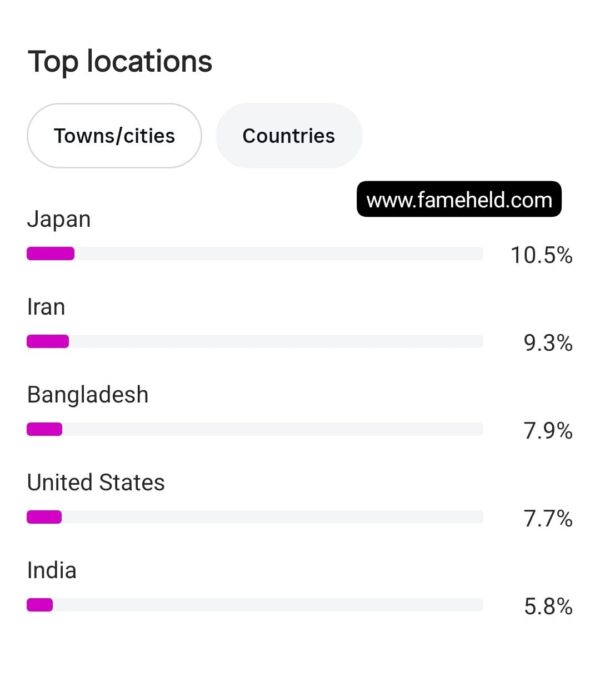Click the Top locations heading
The image size is (600, 681).
coord(120,62)
